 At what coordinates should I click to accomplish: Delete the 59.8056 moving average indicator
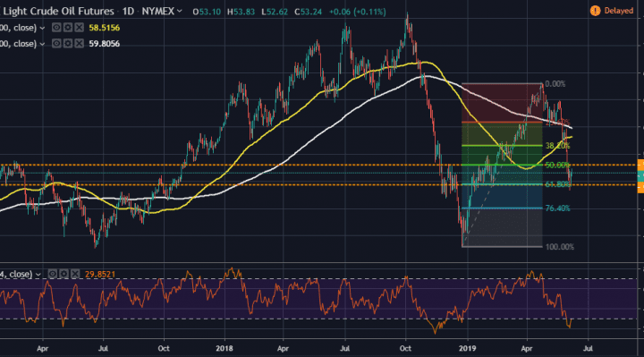(x=80, y=44)
